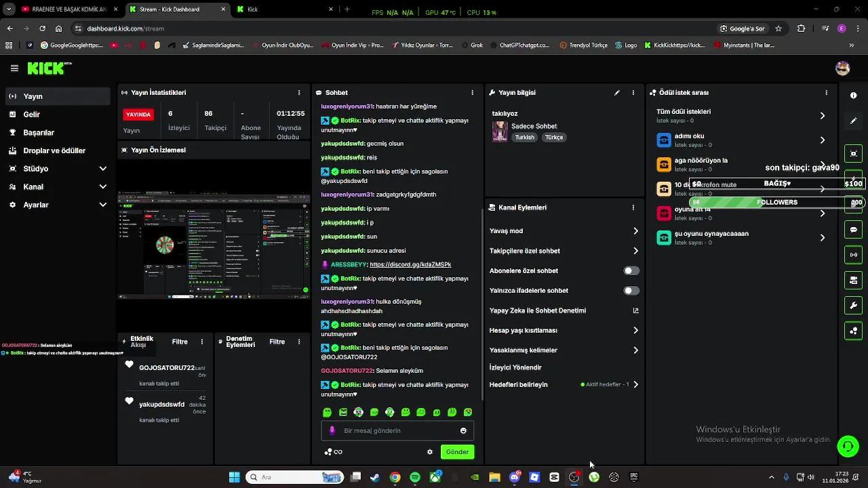Screen dimensions: 868x488
Task: Open the Yayın İstatistikleri three-dot menu
Action: click(299, 93)
